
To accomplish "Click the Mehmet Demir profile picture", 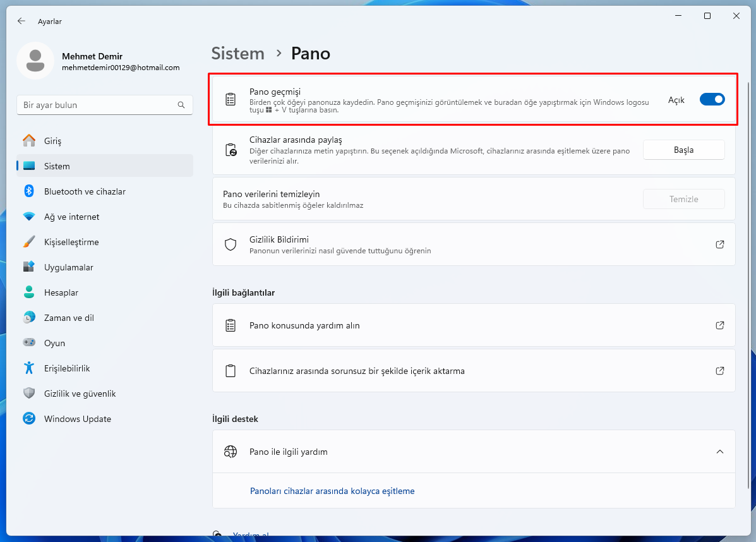I will 35,61.
